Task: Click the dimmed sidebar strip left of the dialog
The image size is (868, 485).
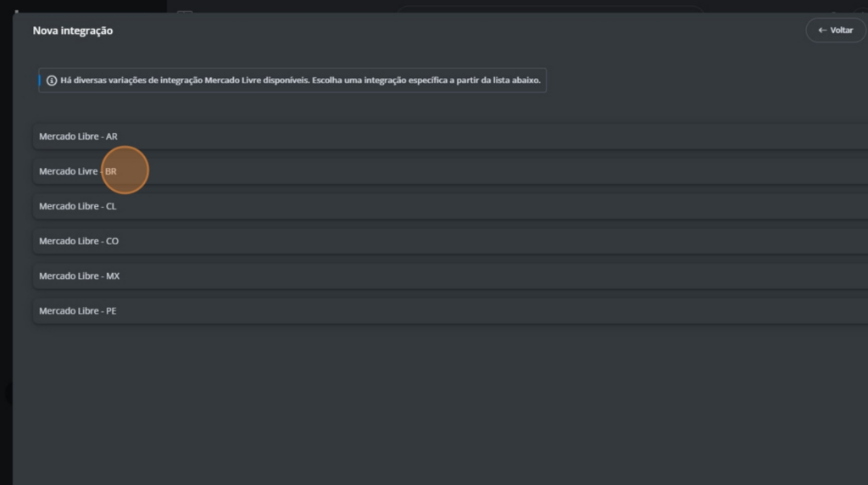Action: coord(6,249)
